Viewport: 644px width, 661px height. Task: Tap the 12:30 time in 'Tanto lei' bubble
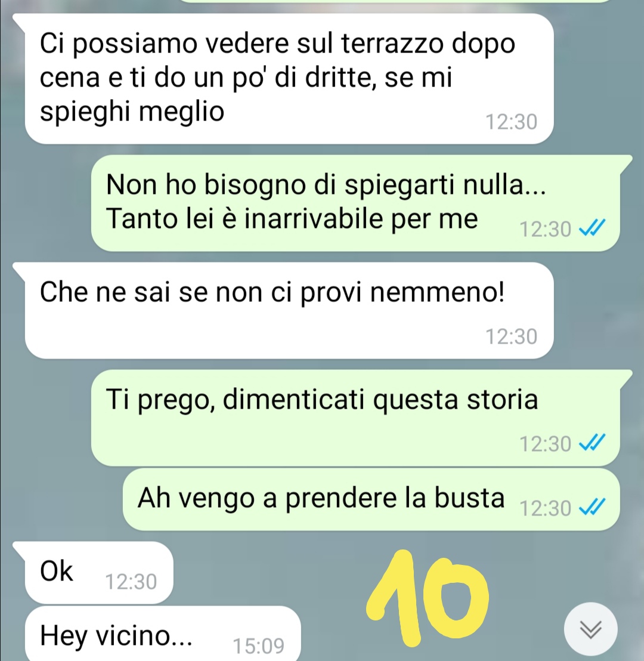[x=546, y=229]
